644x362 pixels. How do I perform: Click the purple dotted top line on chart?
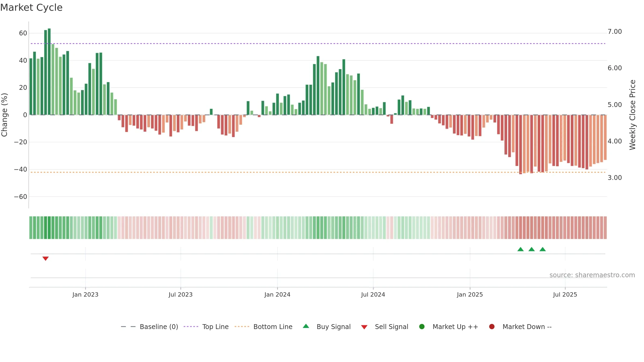(318, 43)
